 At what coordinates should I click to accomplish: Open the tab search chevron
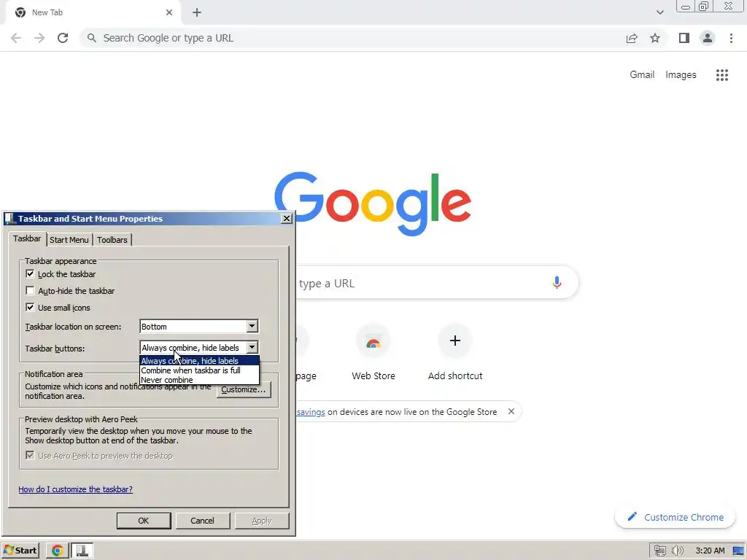tap(659, 12)
